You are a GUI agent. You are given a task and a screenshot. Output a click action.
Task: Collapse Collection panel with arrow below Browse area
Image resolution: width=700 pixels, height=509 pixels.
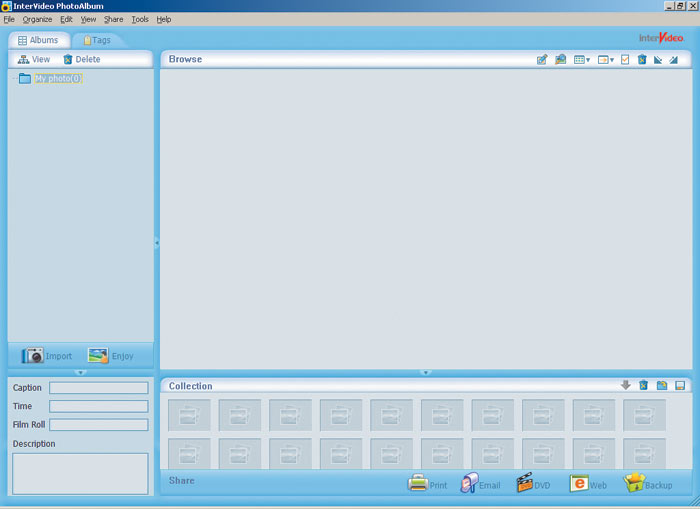(x=425, y=372)
